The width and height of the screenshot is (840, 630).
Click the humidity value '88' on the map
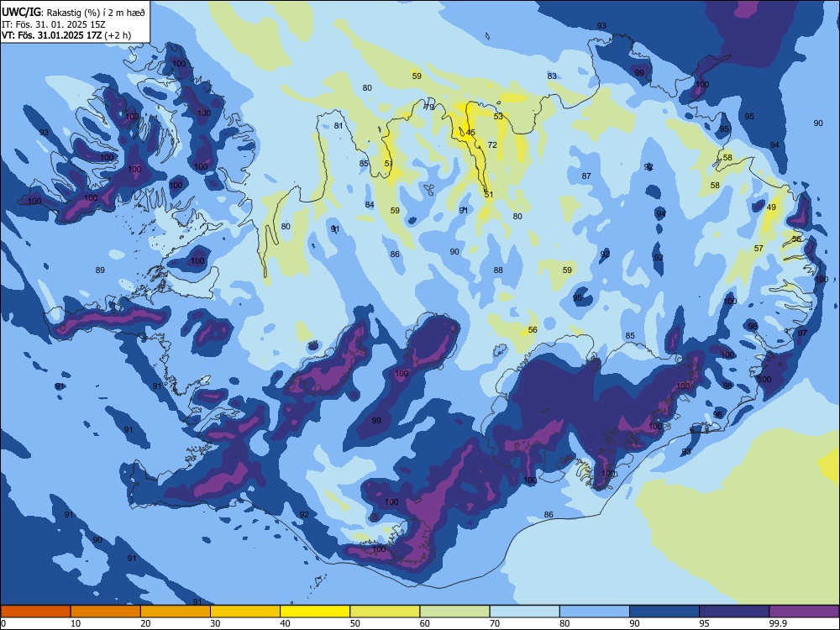point(498,270)
